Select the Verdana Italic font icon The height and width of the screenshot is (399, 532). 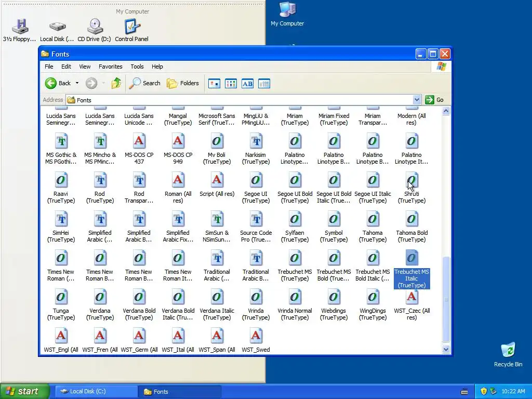coord(217,297)
